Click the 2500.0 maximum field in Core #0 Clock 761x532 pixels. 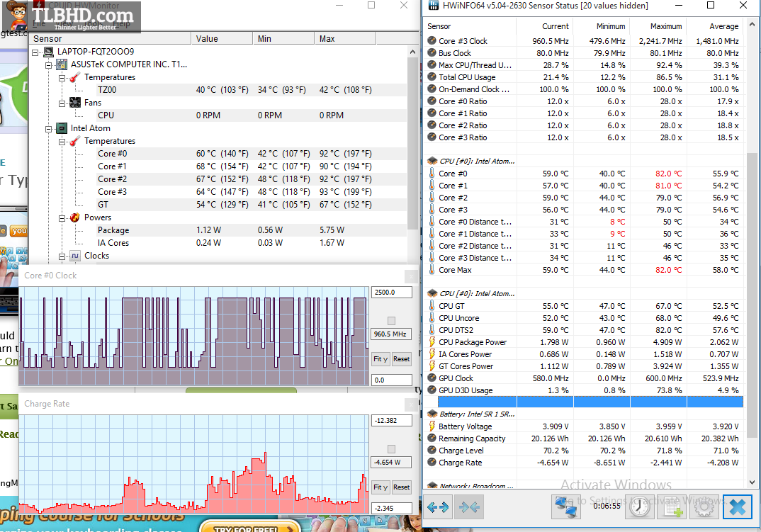coord(392,293)
